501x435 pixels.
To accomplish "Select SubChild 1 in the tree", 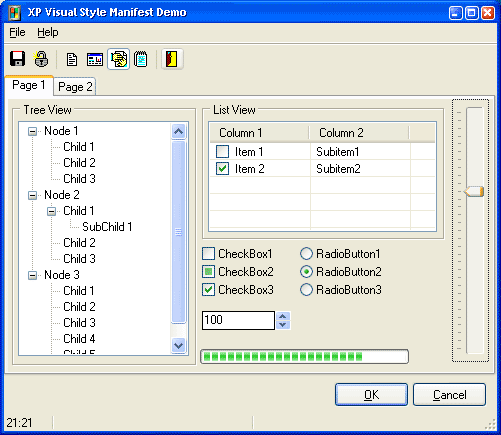I will (107, 227).
